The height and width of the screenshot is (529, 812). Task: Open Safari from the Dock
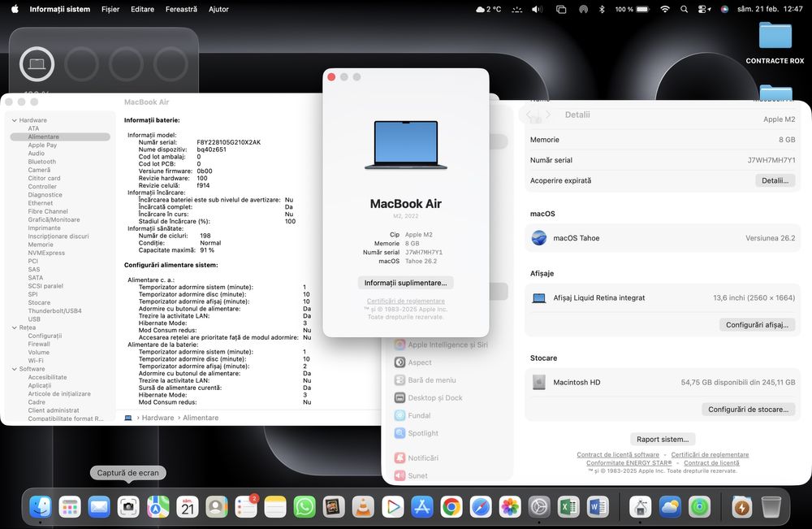coord(481,507)
